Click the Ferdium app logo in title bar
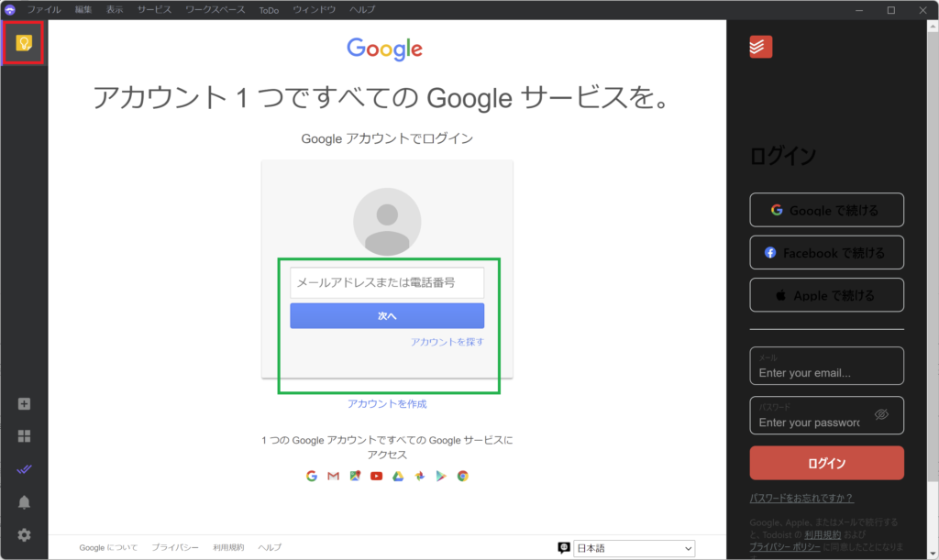Viewport: 939px width, 560px height. pos(9,9)
